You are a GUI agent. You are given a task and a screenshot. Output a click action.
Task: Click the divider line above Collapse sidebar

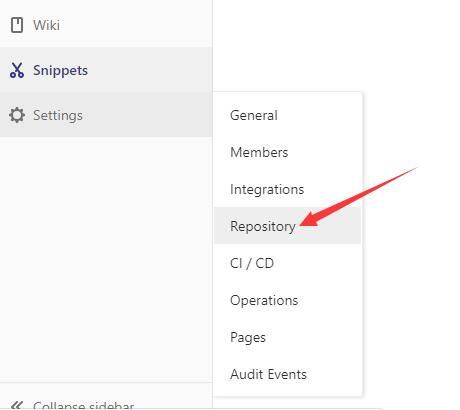(x=106, y=382)
